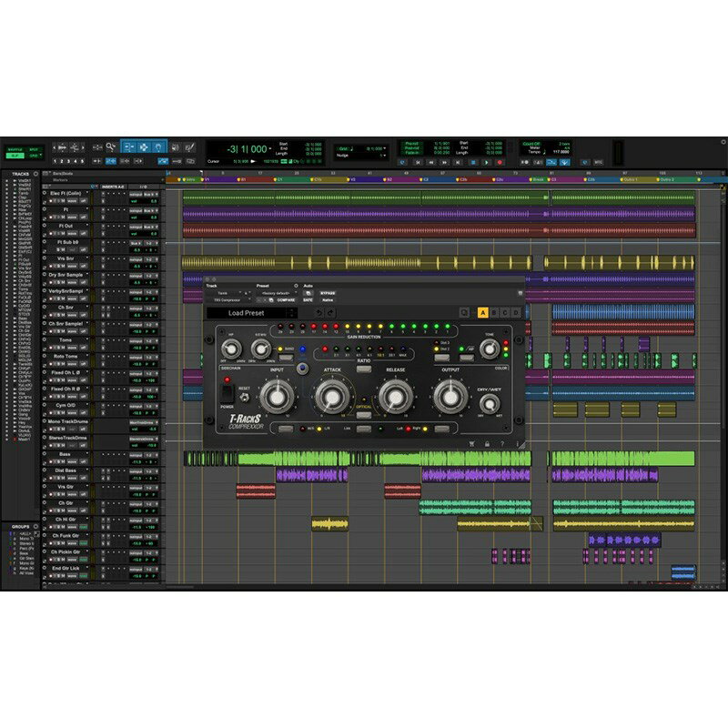
Task: Click the help question mark in plugin
Action: [501, 443]
